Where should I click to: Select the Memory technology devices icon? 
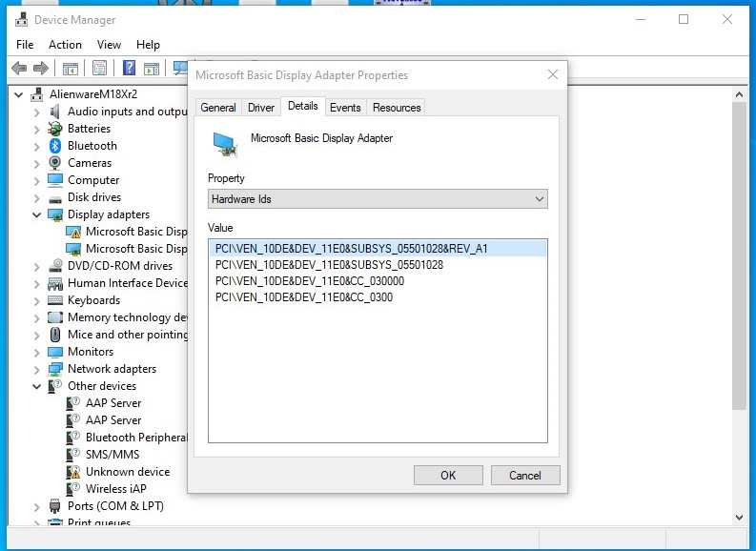(x=55, y=317)
